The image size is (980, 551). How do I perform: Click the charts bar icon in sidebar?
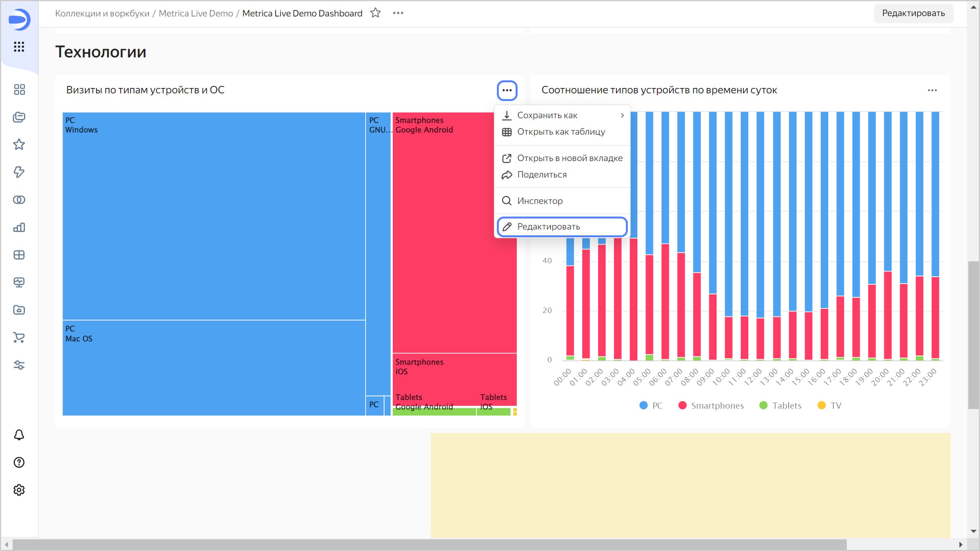tap(19, 228)
